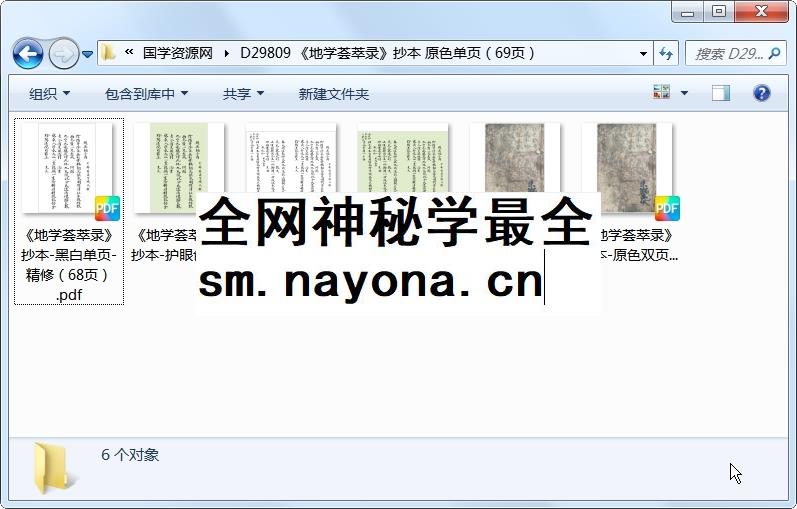Click the 新建文件夹 button
Viewport: 797px width, 509px height.
point(333,94)
